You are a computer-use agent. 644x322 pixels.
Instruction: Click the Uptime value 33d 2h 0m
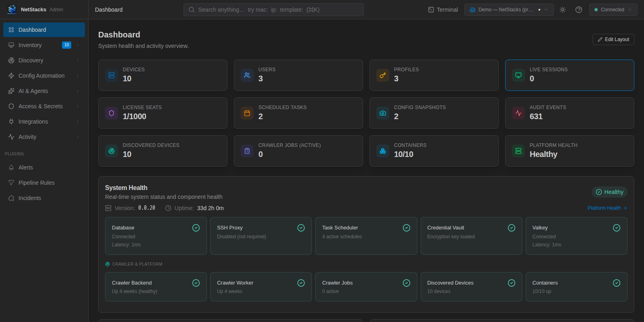click(x=211, y=208)
